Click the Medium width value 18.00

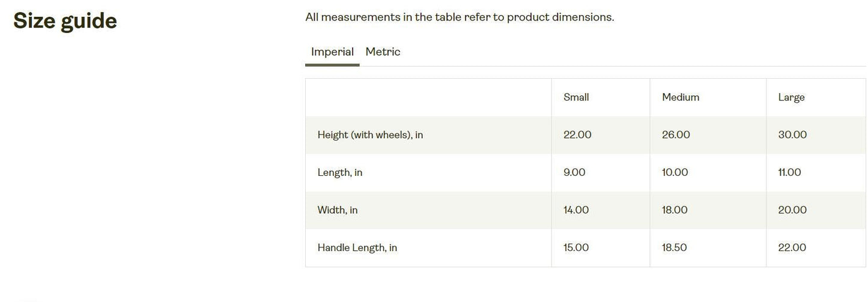tap(675, 210)
